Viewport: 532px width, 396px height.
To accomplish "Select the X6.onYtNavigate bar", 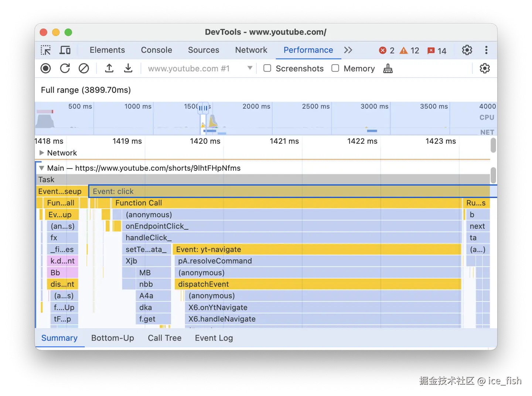I will (323, 307).
